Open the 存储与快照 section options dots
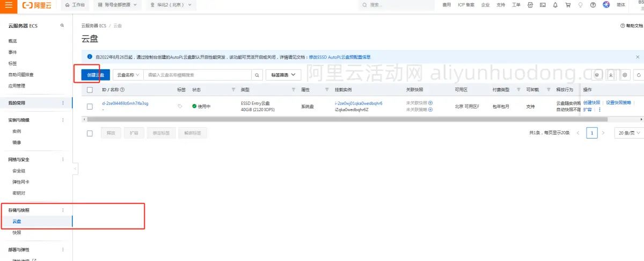This screenshot has height=261, width=644. [x=63, y=210]
